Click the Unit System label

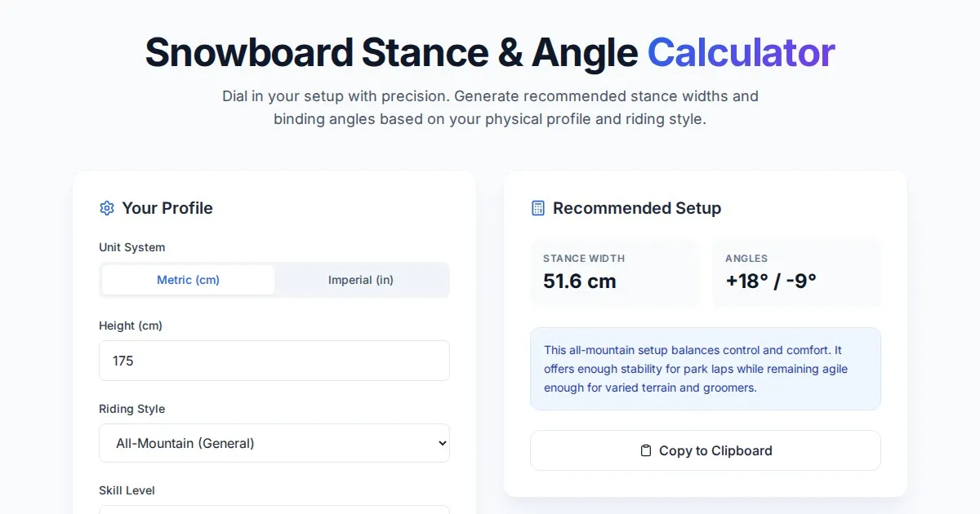point(132,247)
